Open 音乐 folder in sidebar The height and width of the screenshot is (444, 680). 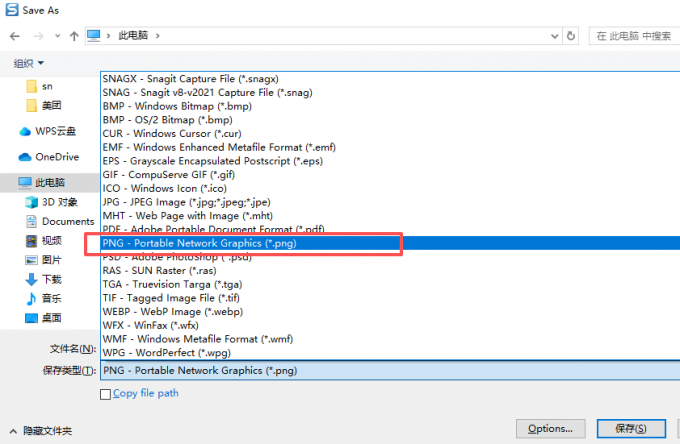point(43,298)
